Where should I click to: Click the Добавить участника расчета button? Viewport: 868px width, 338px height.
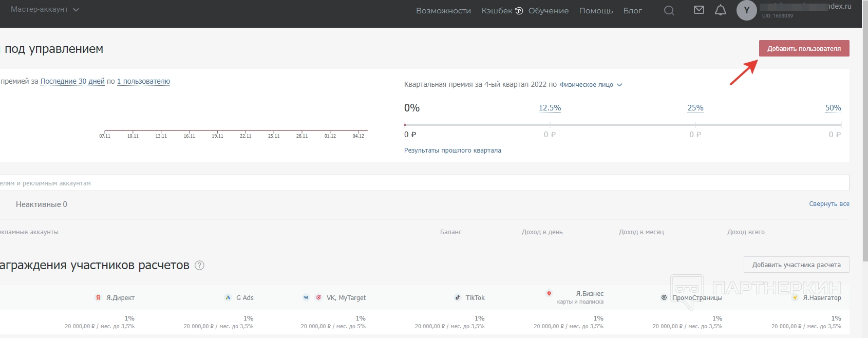(x=796, y=265)
